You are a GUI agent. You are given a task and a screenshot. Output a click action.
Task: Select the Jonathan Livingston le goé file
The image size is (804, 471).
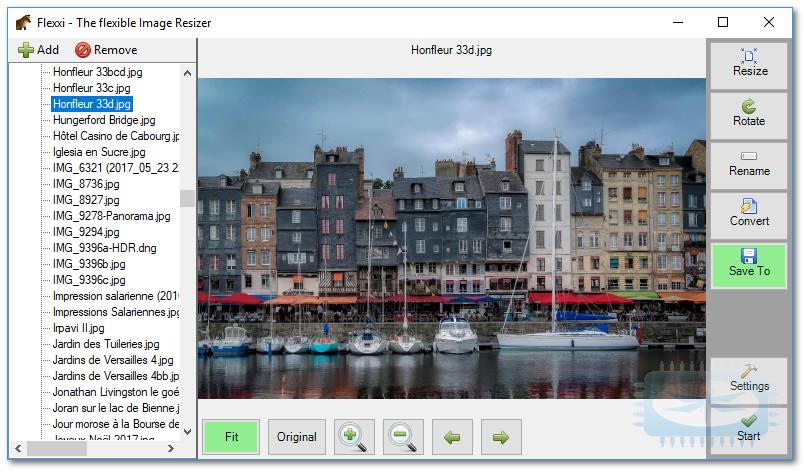click(115, 392)
